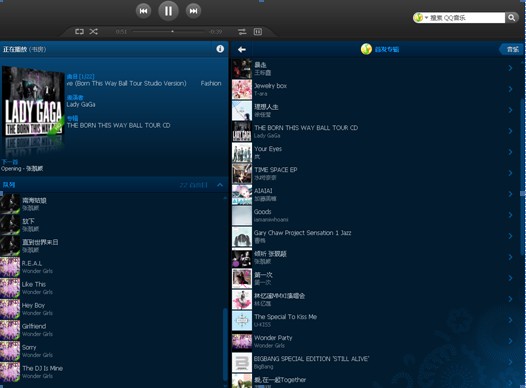This screenshot has width=526, height=388.
Task: Toggle shuffle playback mode
Action: (x=94, y=32)
